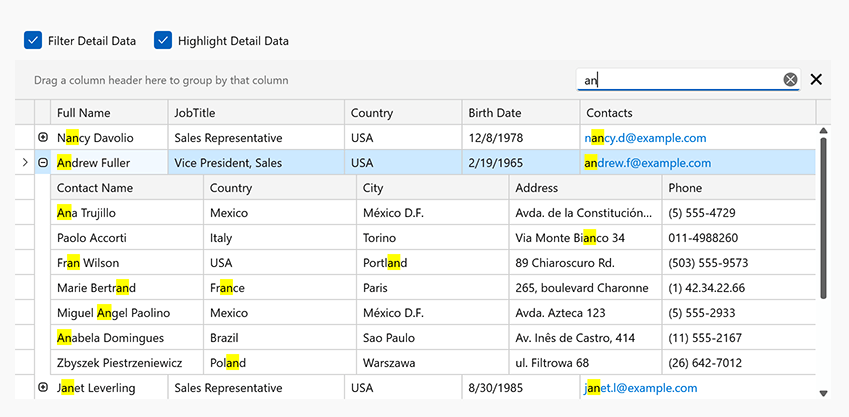The image size is (849, 417).
Task: Click the JobTitle column header
Action: coord(195,113)
